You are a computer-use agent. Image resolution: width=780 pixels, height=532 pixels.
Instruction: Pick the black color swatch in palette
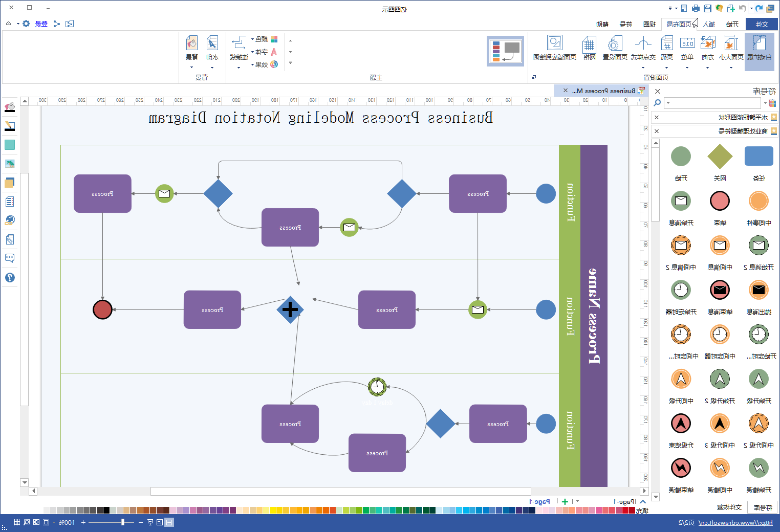(106, 511)
